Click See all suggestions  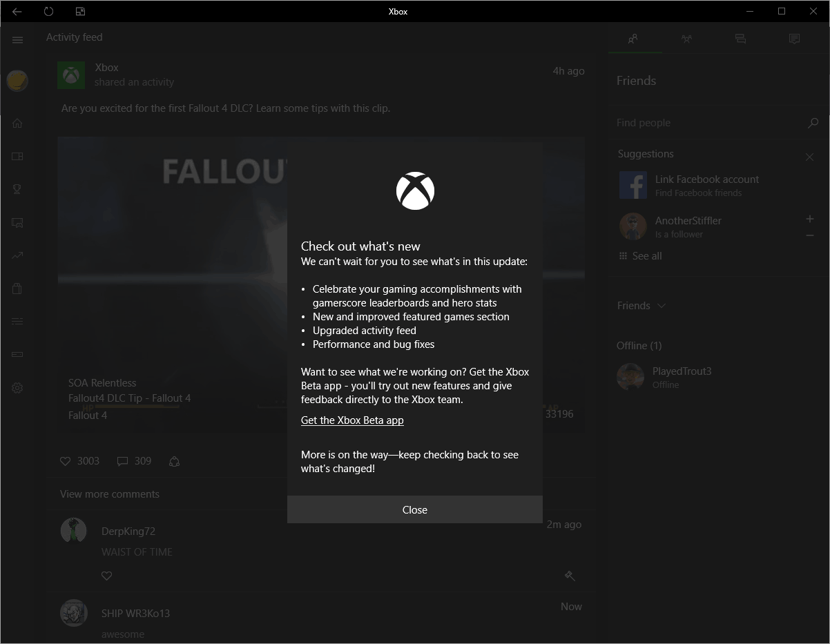click(x=641, y=256)
